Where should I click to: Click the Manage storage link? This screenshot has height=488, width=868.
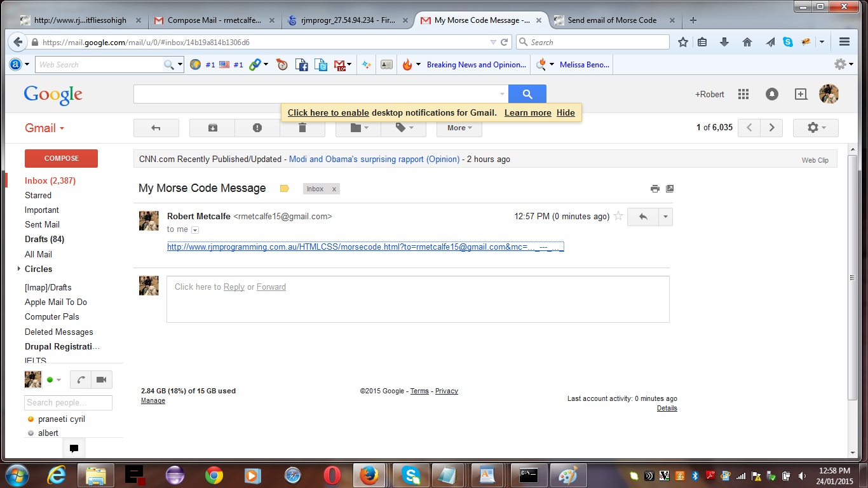click(x=153, y=400)
